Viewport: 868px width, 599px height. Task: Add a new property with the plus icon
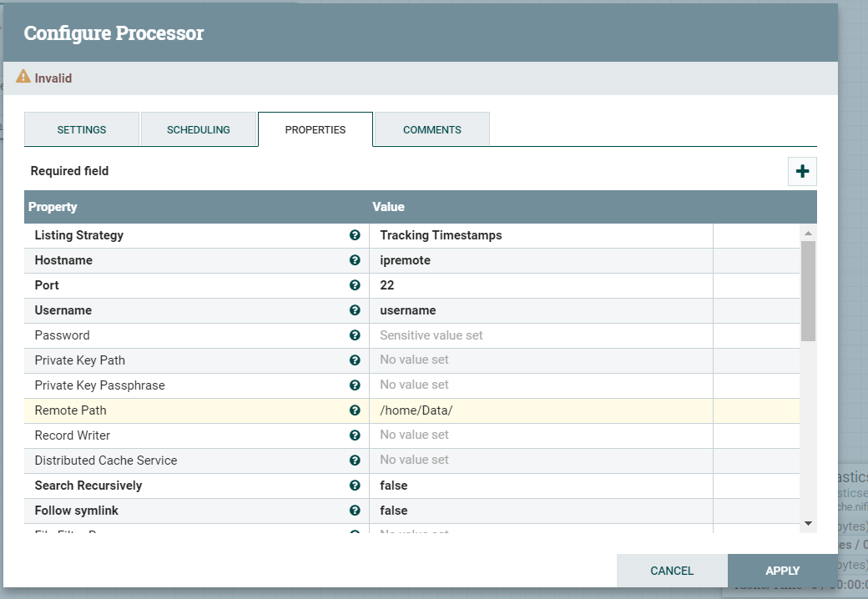tap(802, 170)
